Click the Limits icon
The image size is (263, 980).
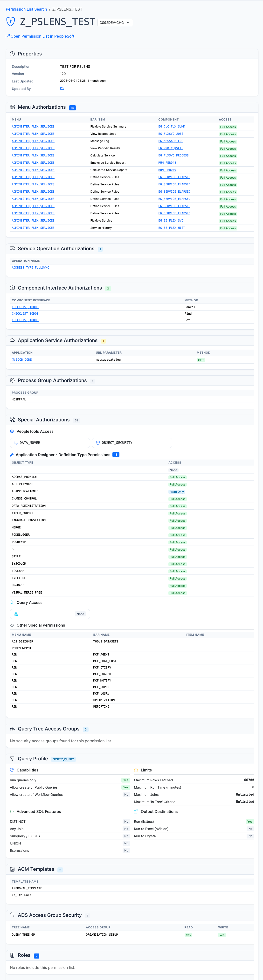pyautogui.click(x=136, y=770)
